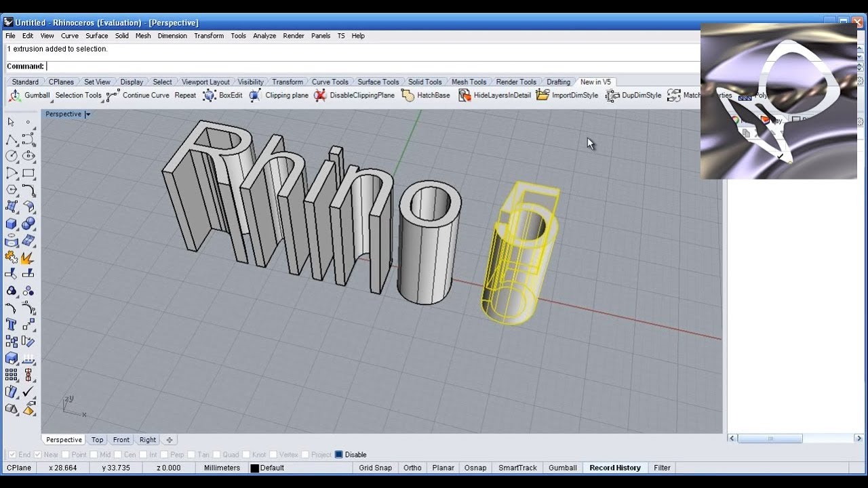Toggle Planar mode in the status bar
The height and width of the screenshot is (488, 868).
coord(443,468)
